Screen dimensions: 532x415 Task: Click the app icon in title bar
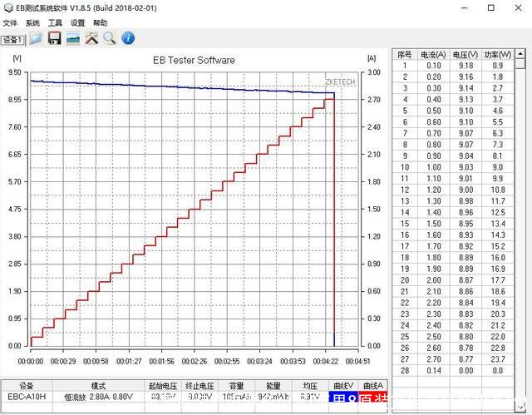[x=8, y=7]
